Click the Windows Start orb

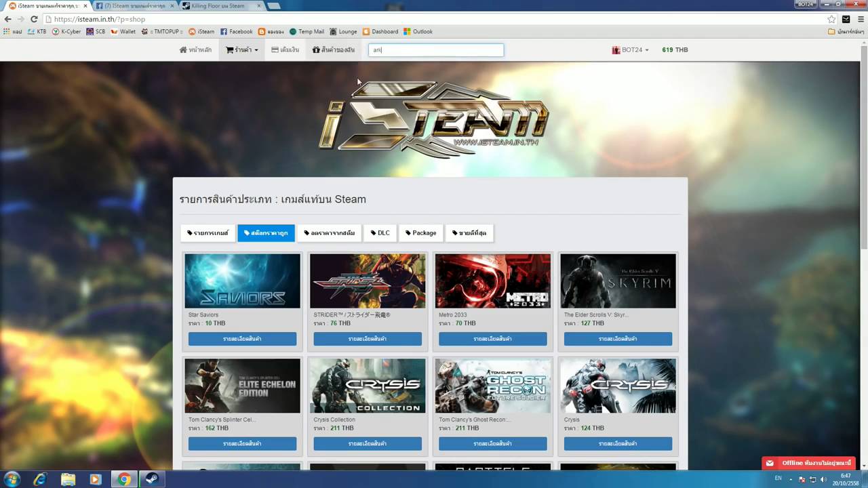click(x=12, y=479)
